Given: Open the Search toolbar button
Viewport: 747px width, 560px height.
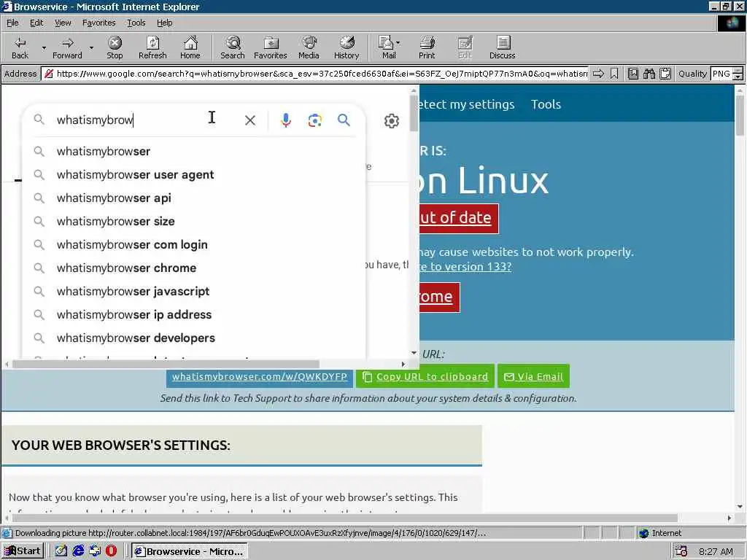Looking at the screenshot, I should [233, 47].
